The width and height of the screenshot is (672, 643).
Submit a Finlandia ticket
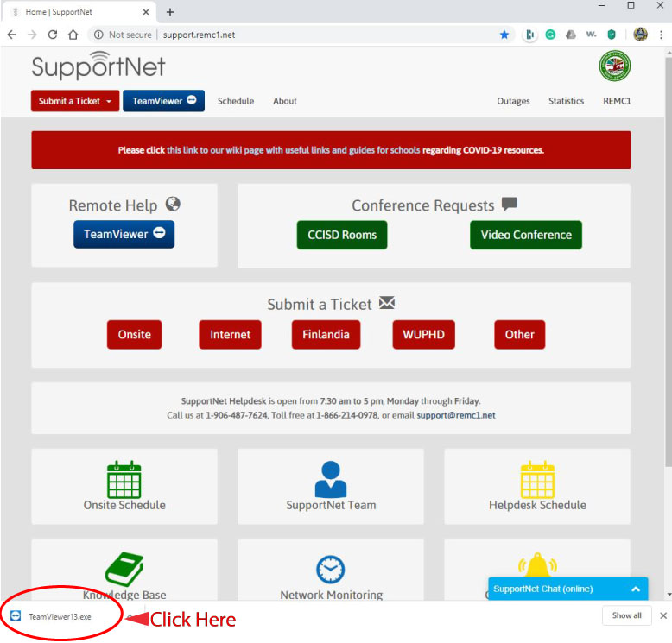(x=326, y=335)
